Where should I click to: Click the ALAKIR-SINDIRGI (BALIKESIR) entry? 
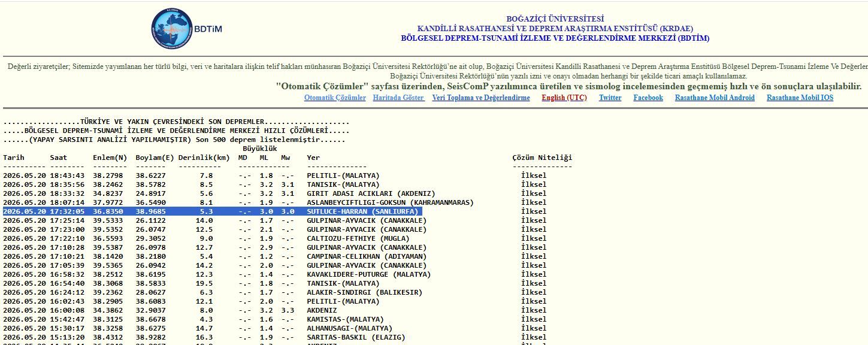(365, 292)
